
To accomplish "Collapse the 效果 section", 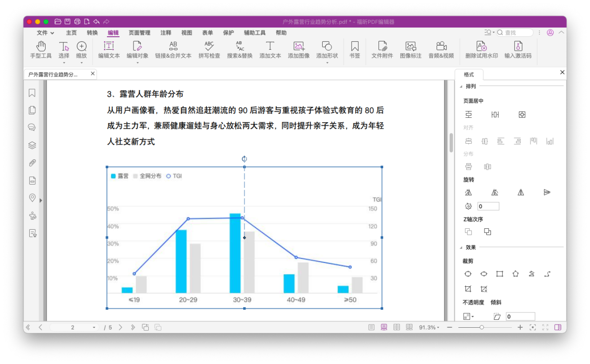I will tap(461, 247).
